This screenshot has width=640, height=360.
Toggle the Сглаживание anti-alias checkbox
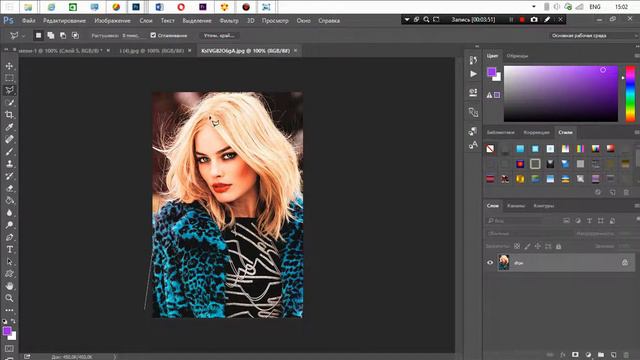coord(153,36)
